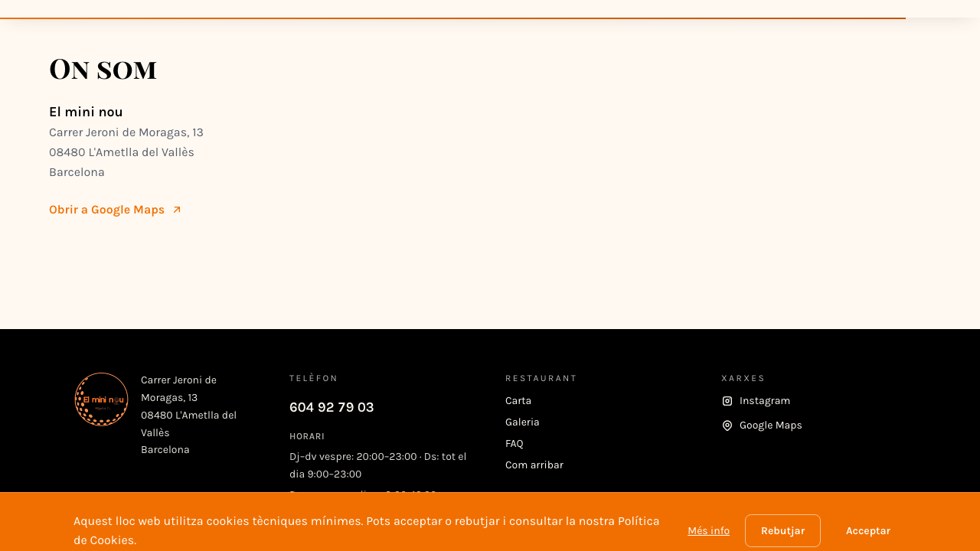Select the XARXES footer heading
The width and height of the screenshot is (980, 551).
click(x=743, y=379)
